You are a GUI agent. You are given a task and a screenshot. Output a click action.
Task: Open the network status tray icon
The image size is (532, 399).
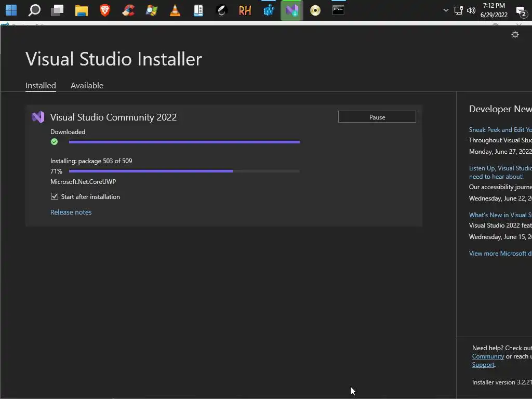pyautogui.click(x=458, y=10)
